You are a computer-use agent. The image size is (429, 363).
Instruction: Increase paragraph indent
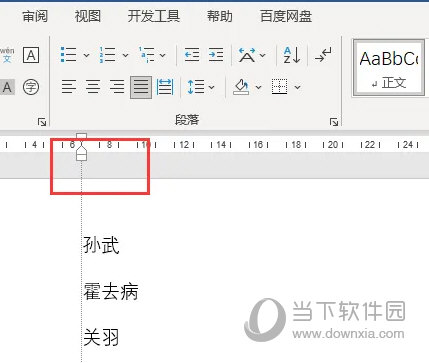(216, 55)
